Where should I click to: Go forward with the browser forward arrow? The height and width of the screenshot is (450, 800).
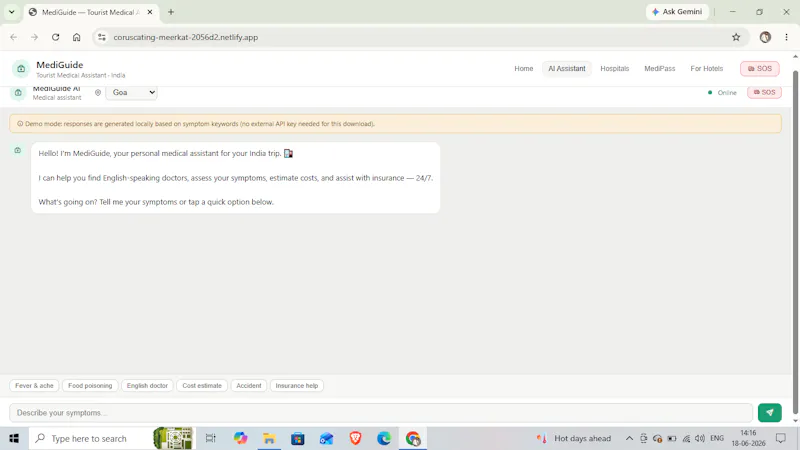point(34,37)
